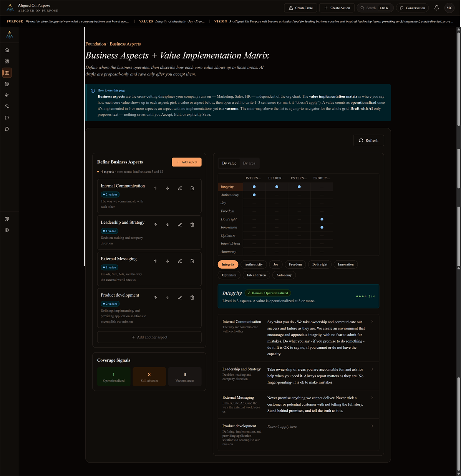Click the Refresh button
Viewport: 461px width, 476px height.
click(368, 140)
